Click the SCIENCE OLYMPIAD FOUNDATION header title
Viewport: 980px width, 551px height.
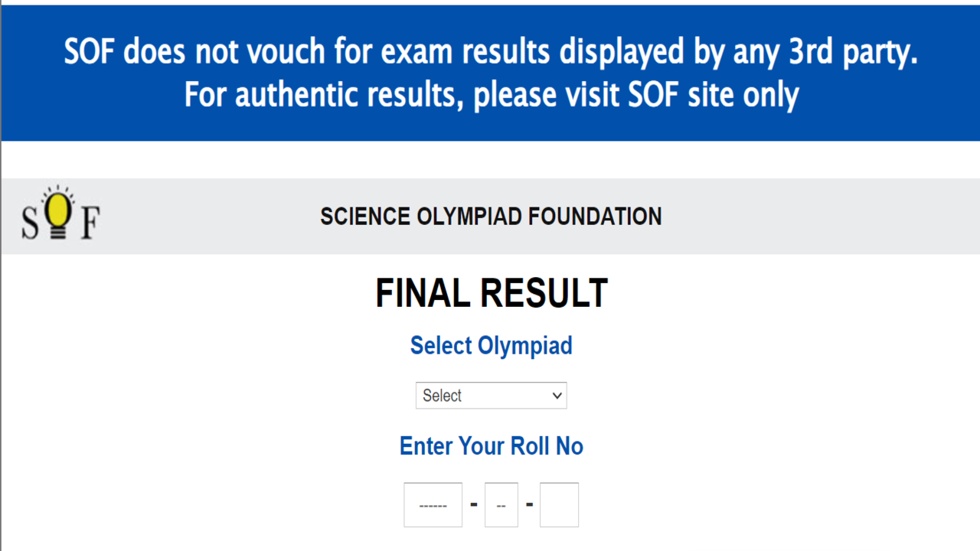click(491, 217)
